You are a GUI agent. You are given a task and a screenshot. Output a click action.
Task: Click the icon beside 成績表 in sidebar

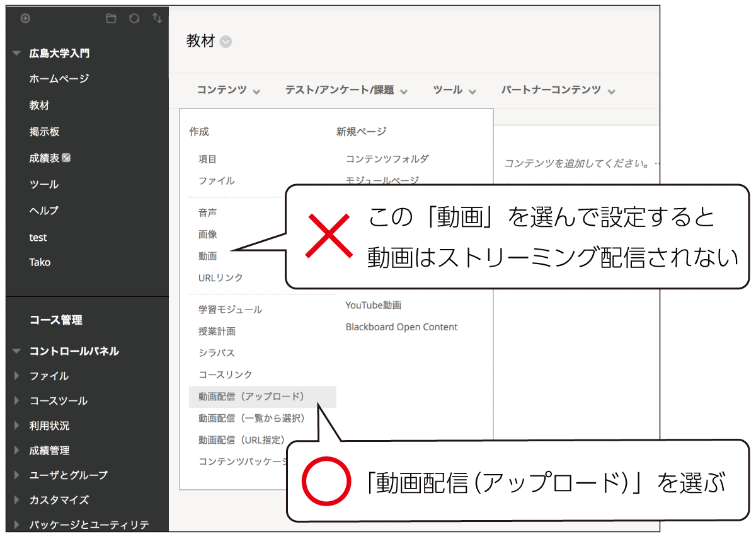[x=67, y=158]
